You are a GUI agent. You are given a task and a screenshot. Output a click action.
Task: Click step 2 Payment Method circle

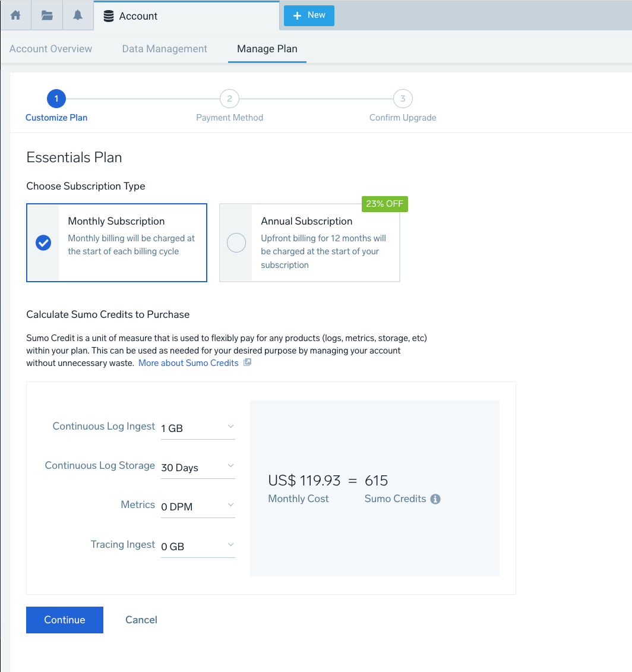pos(229,99)
